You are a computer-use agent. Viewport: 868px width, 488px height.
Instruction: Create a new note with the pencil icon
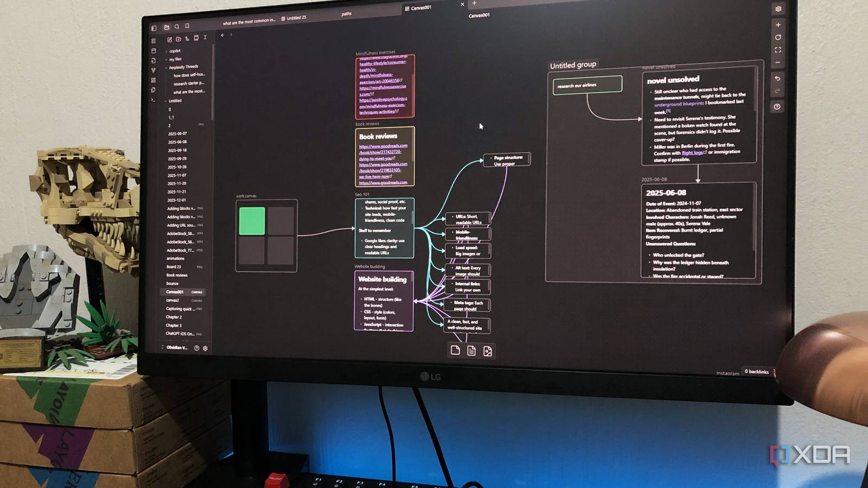pos(170,39)
